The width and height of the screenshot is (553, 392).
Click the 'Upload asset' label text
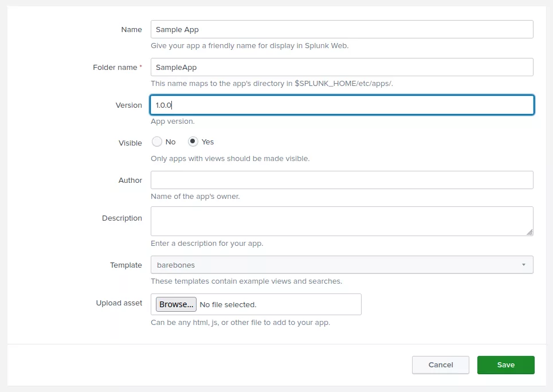pyautogui.click(x=119, y=303)
